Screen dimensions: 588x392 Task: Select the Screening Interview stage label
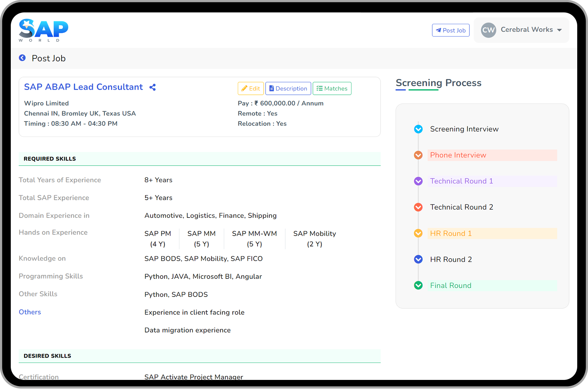(464, 129)
